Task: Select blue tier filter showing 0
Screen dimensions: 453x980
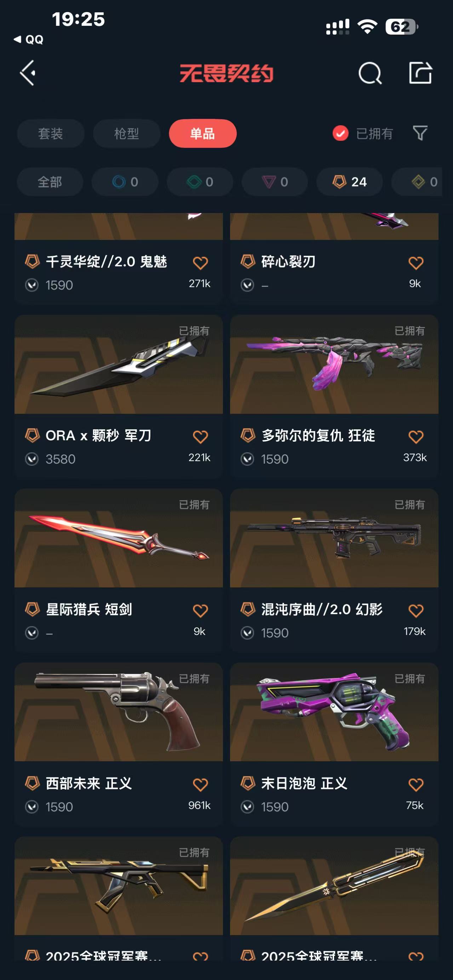Action: click(x=125, y=182)
